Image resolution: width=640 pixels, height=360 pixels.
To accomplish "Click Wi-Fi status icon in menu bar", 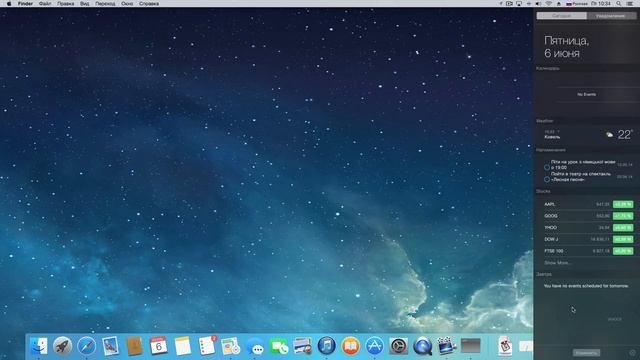I will pyautogui.click(x=549, y=4).
